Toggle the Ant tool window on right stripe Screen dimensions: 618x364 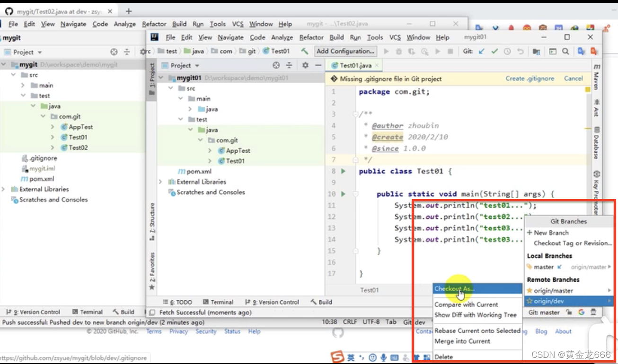pyautogui.click(x=597, y=108)
